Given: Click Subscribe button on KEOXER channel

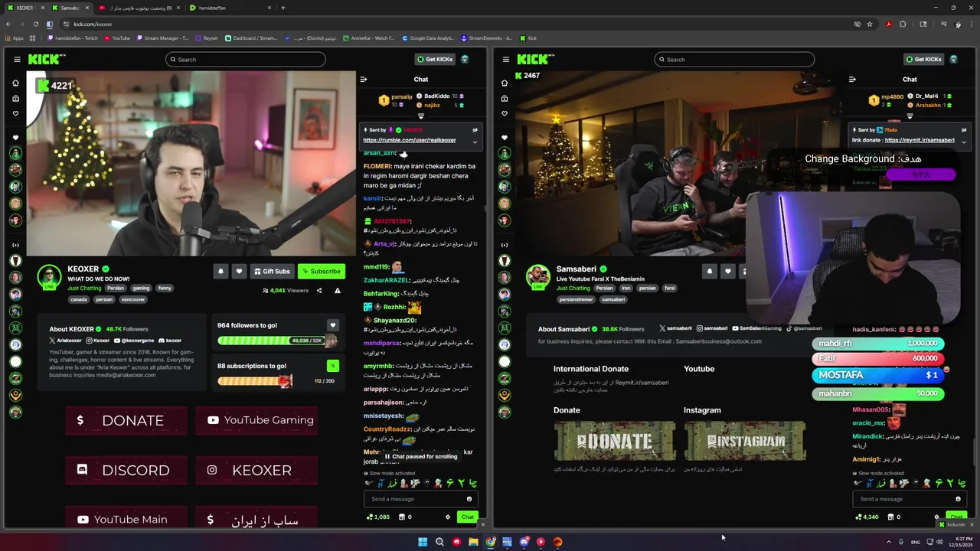Looking at the screenshot, I should coord(321,271).
